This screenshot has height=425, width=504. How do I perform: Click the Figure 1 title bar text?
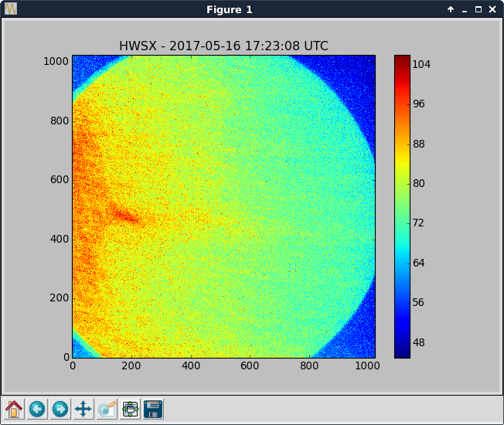(229, 9)
